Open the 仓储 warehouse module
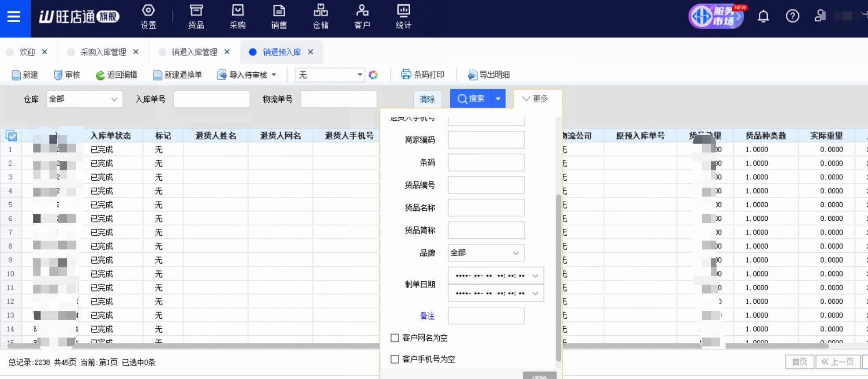Image resolution: width=868 pixels, height=379 pixels. coord(321,17)
